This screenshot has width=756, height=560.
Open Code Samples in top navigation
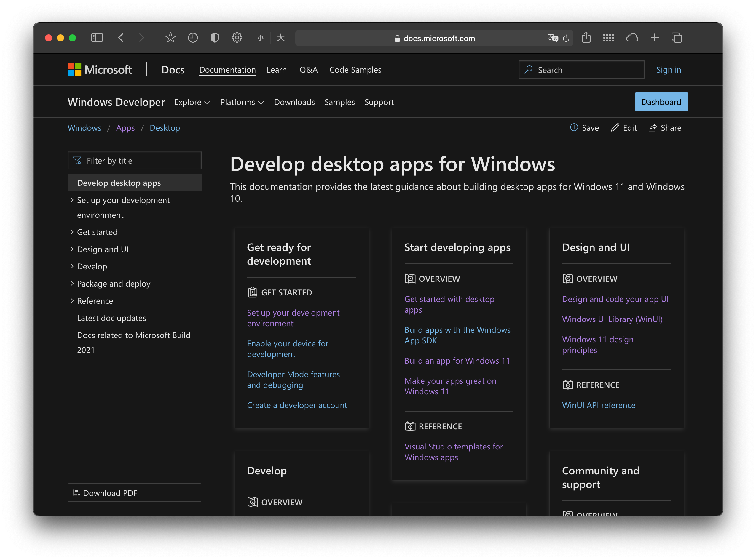click(355, 70)
